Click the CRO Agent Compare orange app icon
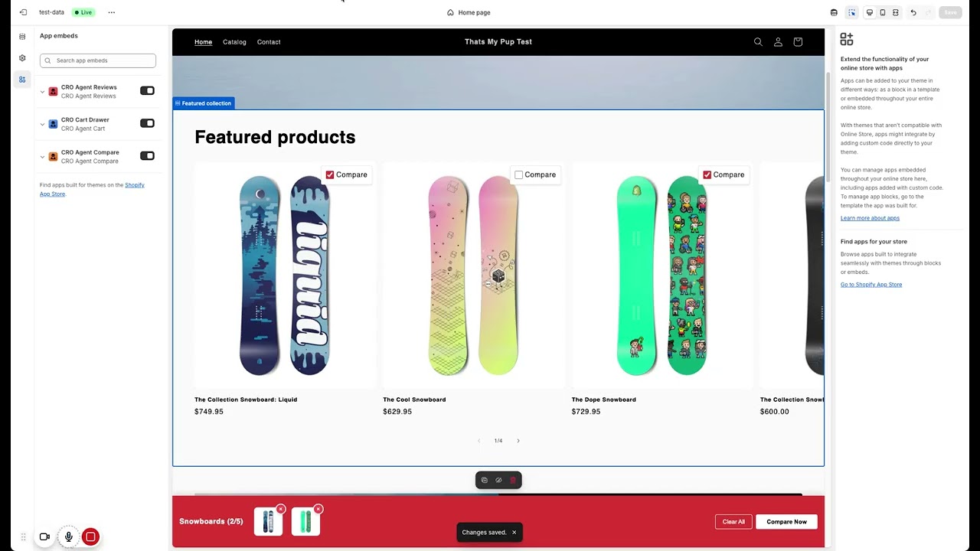The height and width of the screenshot is (551, 980). 53,157
